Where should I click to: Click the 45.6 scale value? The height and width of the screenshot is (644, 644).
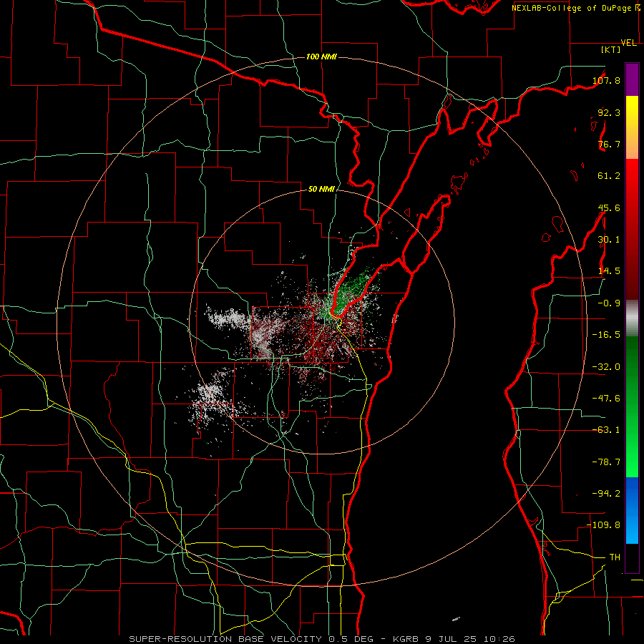click(609, 208)
